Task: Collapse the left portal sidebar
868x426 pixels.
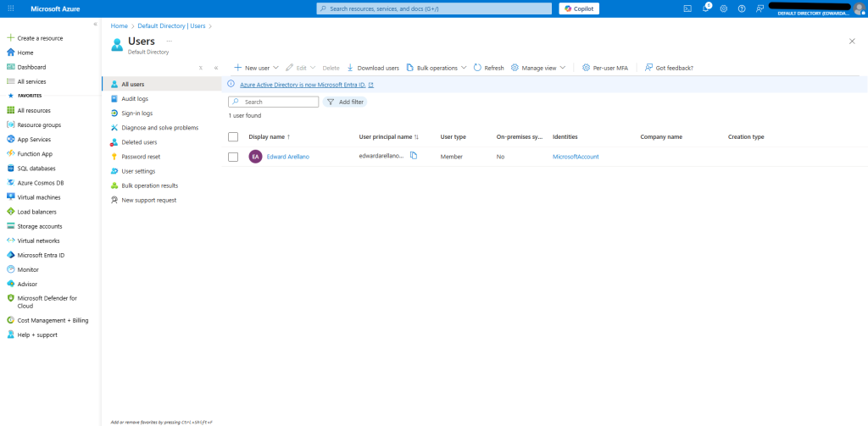Action: 95,25
